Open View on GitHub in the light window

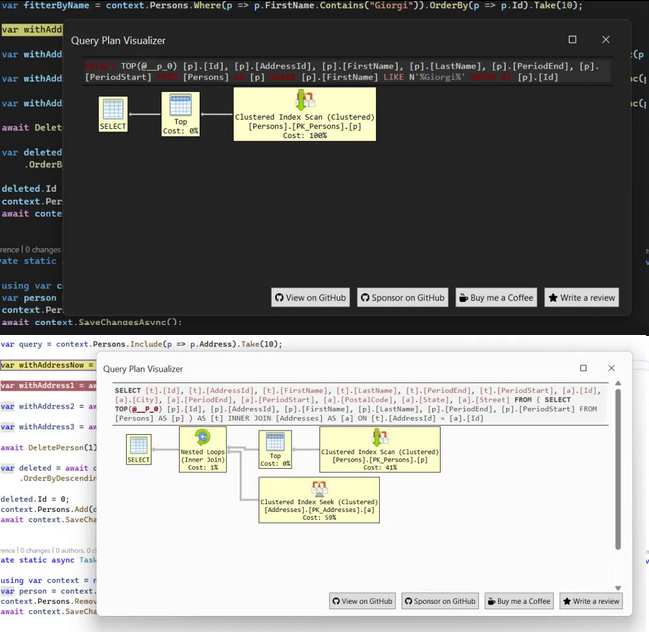click(363, 600)
